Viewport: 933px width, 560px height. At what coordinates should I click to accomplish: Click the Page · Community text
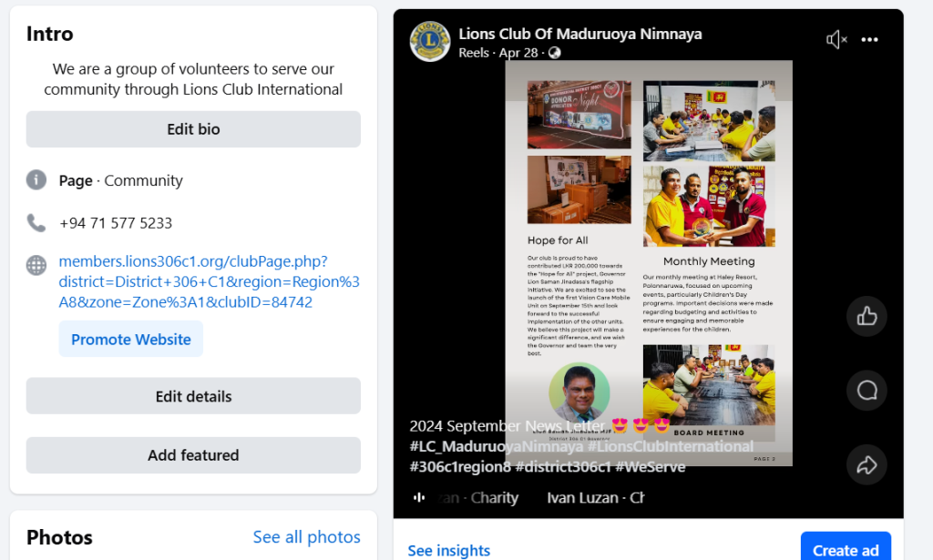121,180
